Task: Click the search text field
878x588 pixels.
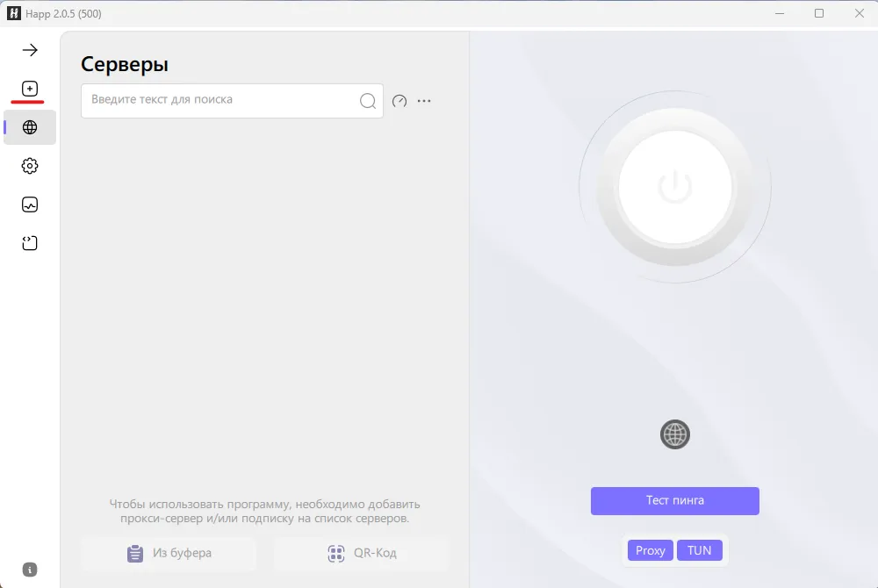Action: [219, 100]
